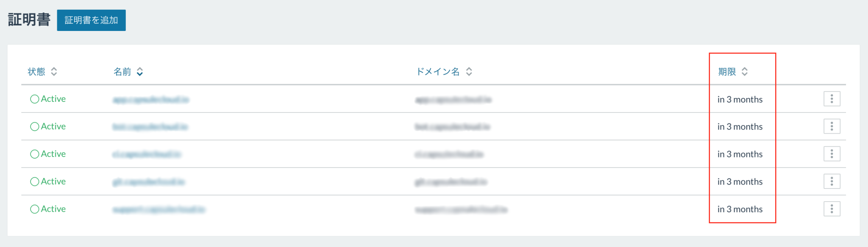Open the kebab menu on the second certificate row

tap(831, 126)
